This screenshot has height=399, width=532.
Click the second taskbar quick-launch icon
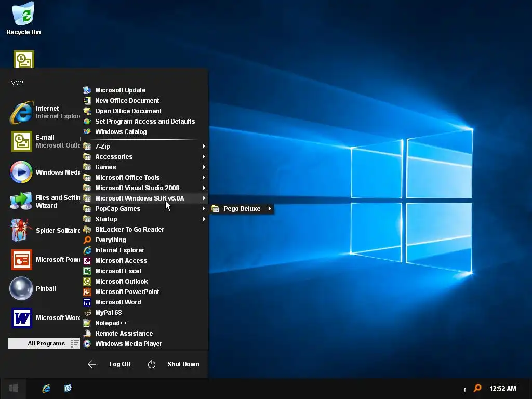pos(68,389)
